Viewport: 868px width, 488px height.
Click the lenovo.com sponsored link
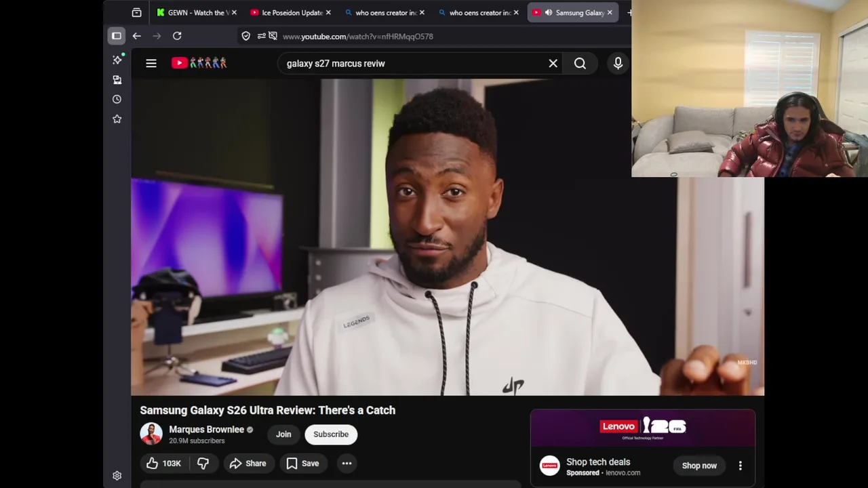coord(623,473)
